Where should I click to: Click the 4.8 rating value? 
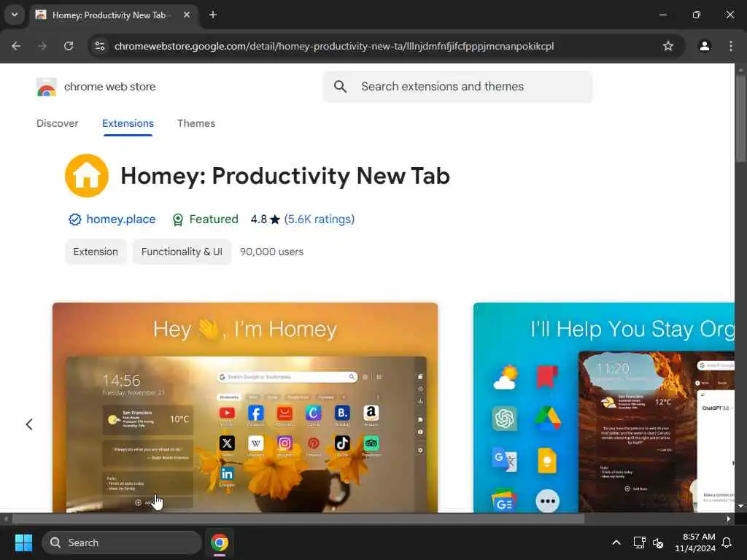click(259, 219)
